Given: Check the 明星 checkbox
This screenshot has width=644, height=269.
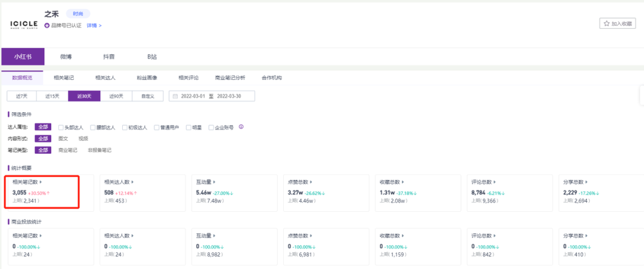Looking at the screenshot, I should click(188, 128).
